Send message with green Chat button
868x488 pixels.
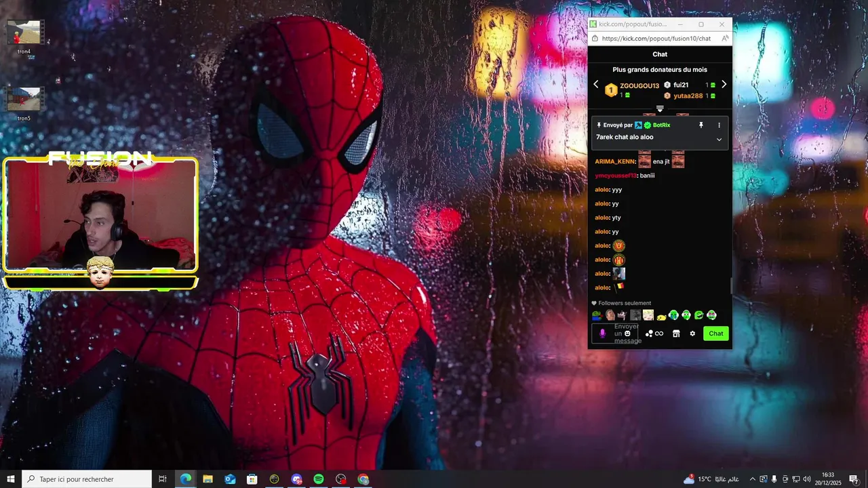716,333
